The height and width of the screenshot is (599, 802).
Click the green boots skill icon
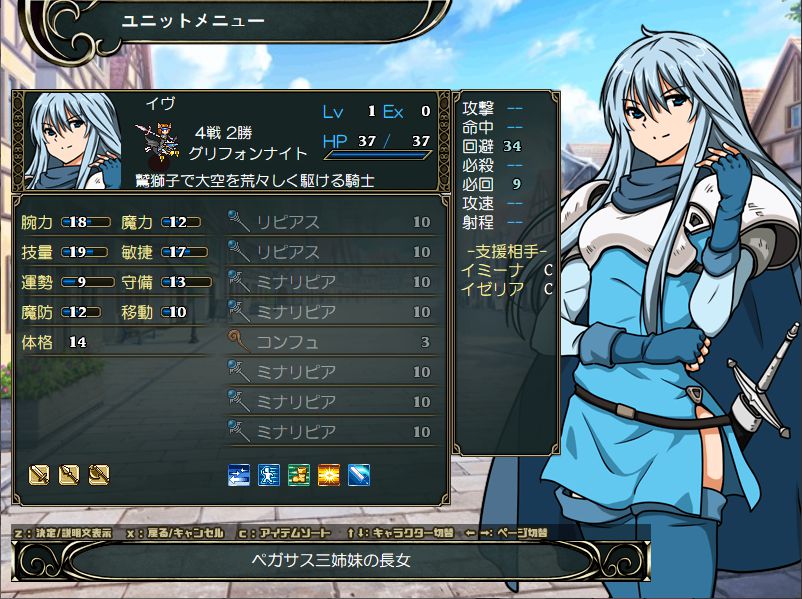point(299,475)
